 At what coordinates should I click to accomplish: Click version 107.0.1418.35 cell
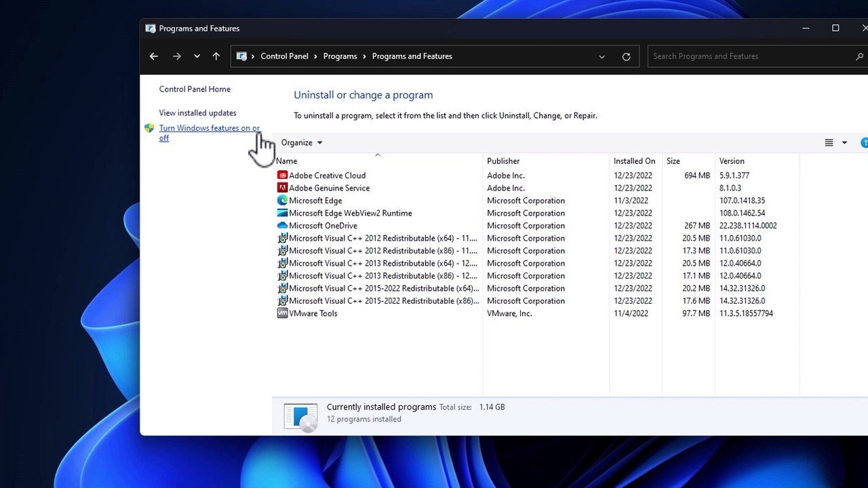pyautogui.click(x=742, y=201)
